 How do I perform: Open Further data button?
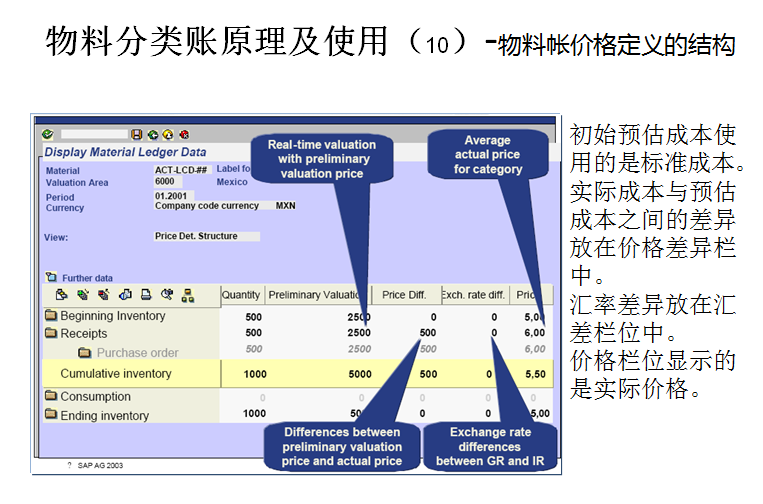pos(79,278)
